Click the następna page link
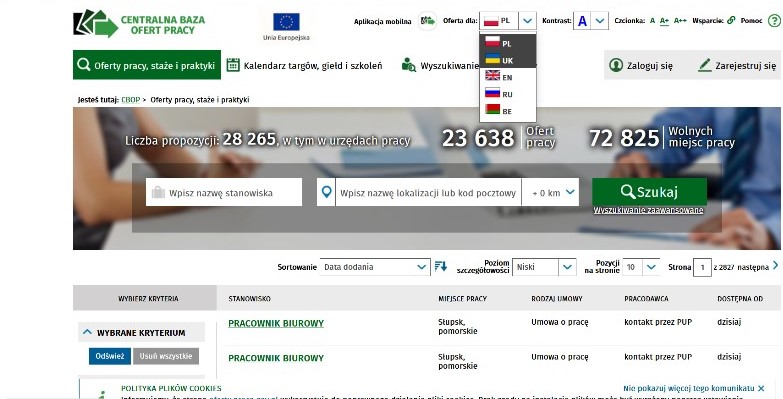The image size is (783, 399). [x=753, y=267]
